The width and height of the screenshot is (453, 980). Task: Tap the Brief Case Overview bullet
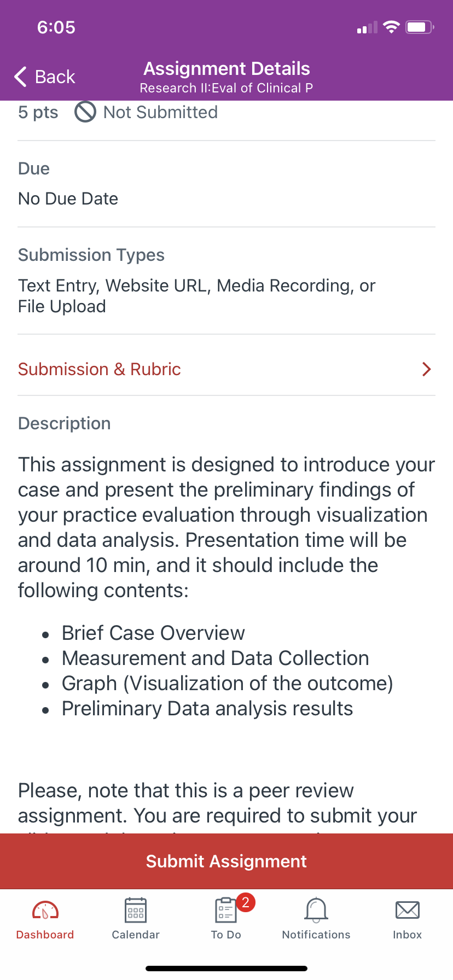[x=153, y=633]
